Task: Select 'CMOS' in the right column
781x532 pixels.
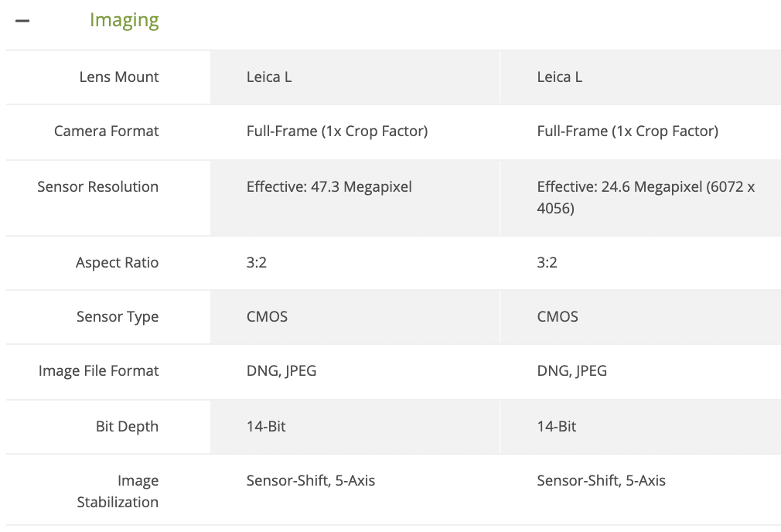Action: click(558, 317)
